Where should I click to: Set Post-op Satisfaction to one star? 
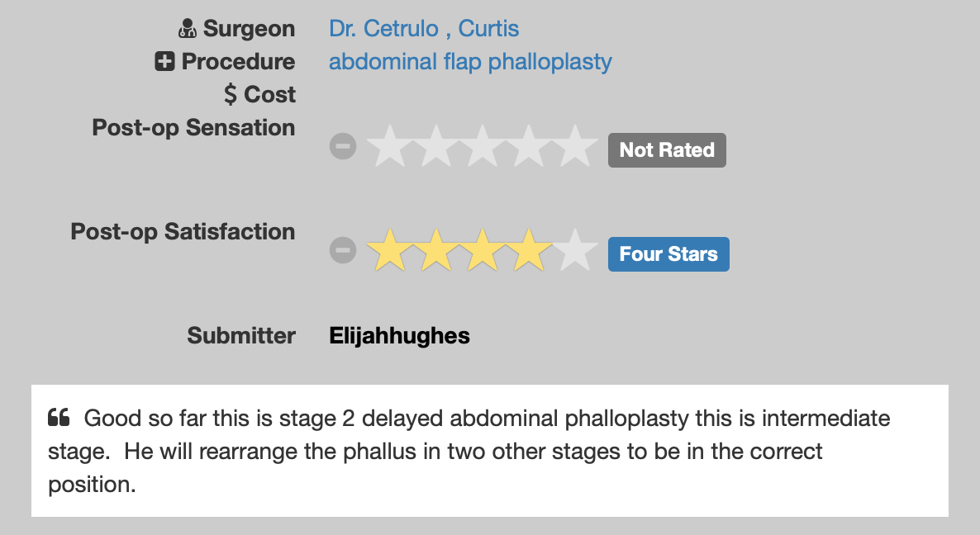coord(388,251)
